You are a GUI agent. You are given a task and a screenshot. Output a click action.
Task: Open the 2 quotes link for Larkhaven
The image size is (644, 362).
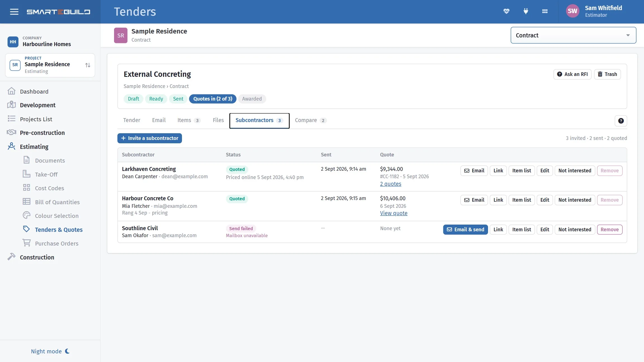pyautogui.click(x=390, y=184)
